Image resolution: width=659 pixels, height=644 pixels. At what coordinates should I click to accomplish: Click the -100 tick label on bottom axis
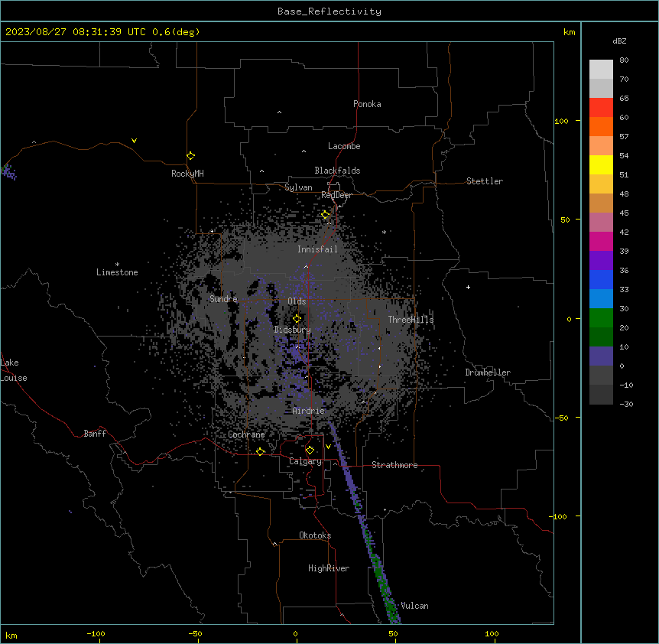click(96, 633)
